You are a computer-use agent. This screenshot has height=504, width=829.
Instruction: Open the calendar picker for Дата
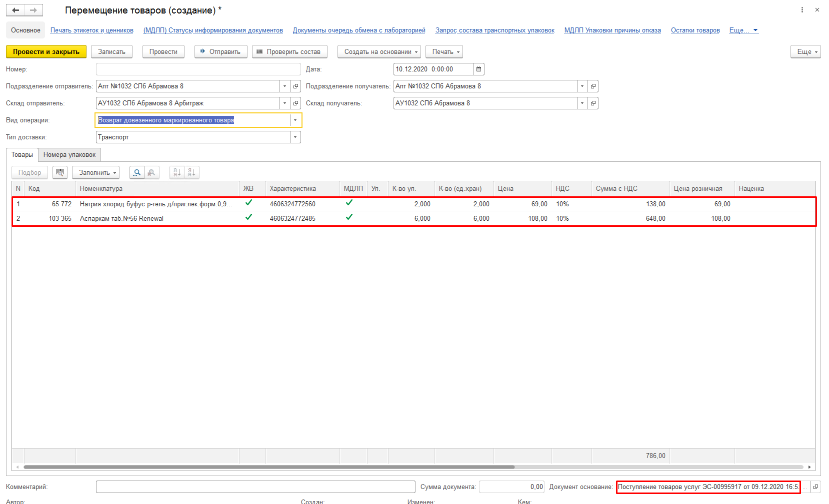[478, 69]
